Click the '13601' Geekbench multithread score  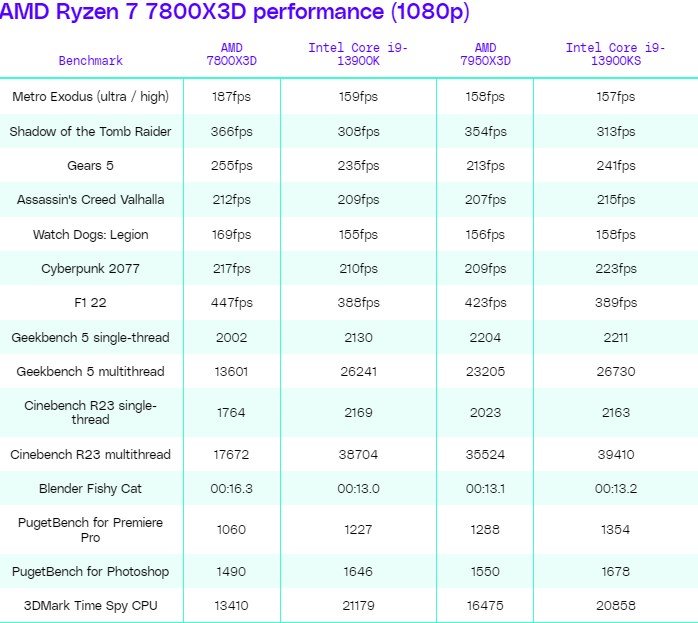[x=231, y=371]
